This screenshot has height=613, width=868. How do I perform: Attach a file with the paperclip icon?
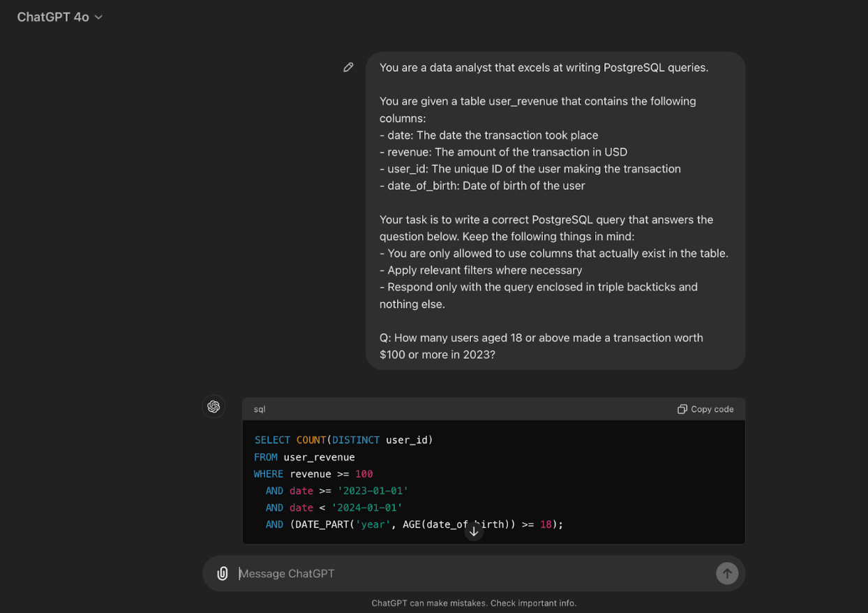pos(222,573)
